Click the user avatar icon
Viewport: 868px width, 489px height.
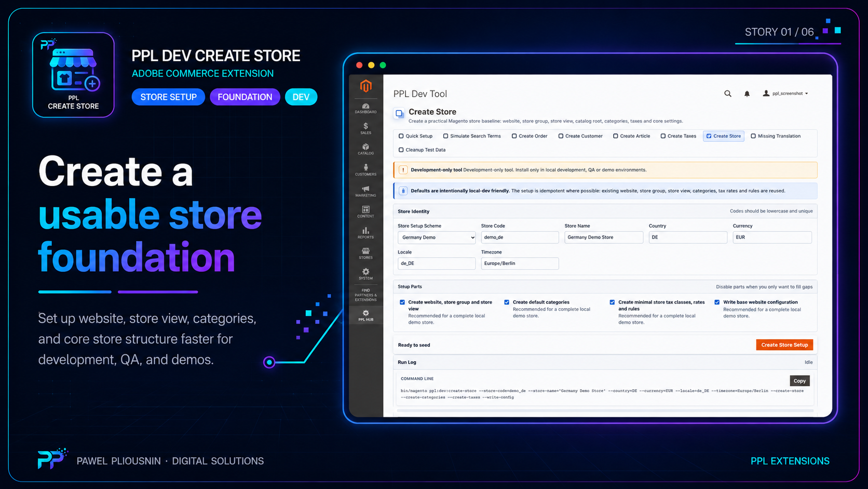[766, 94]
